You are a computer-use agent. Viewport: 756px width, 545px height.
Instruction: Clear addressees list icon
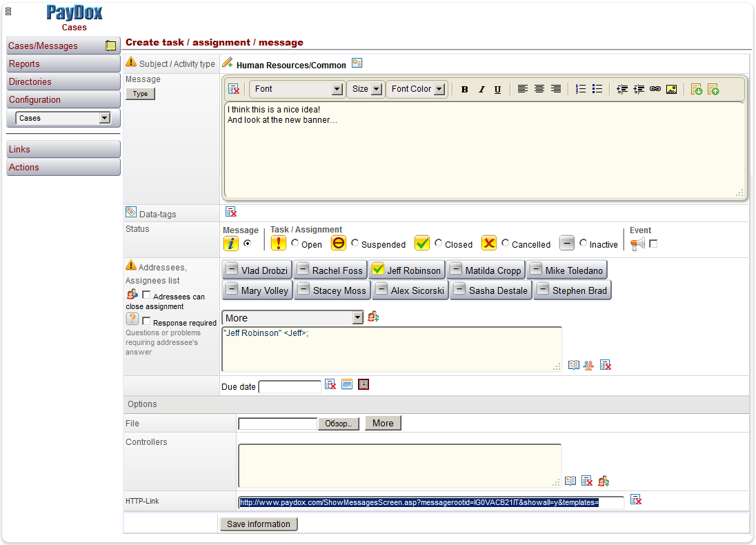(x=606, y=365)
